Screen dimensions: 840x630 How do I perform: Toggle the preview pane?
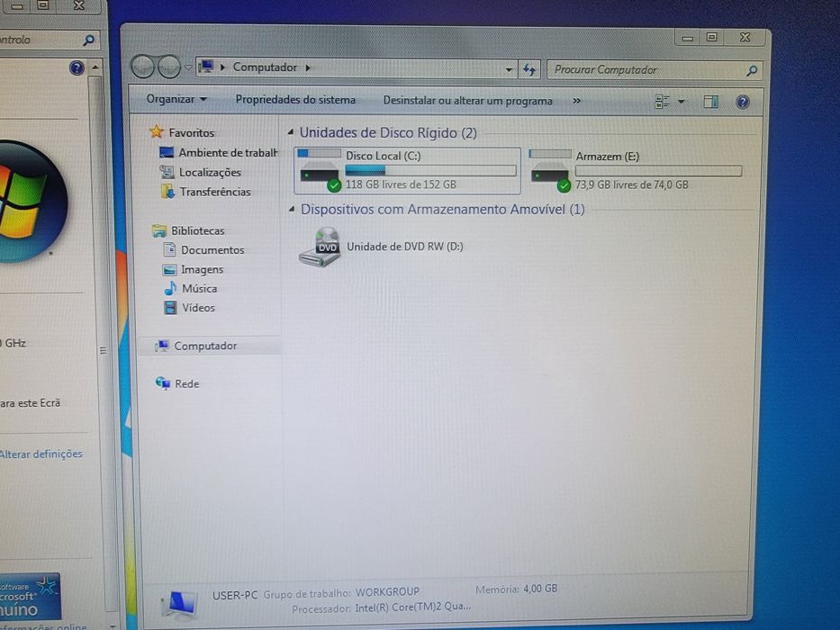(x=710, y=102)
